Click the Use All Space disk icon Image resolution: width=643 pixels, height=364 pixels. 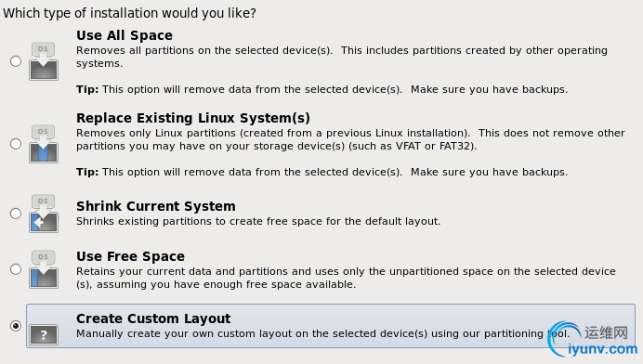click(x=44, y=61)
